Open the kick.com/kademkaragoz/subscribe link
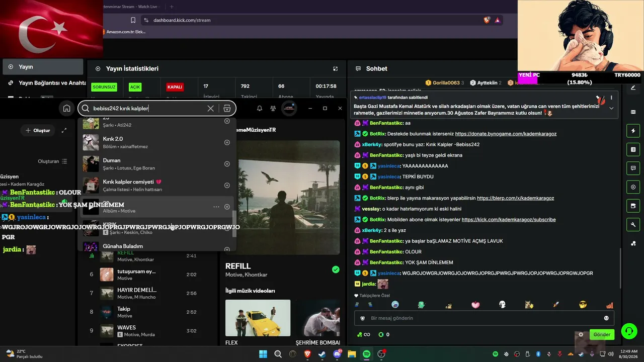644x362 pixels. [508, 220]
